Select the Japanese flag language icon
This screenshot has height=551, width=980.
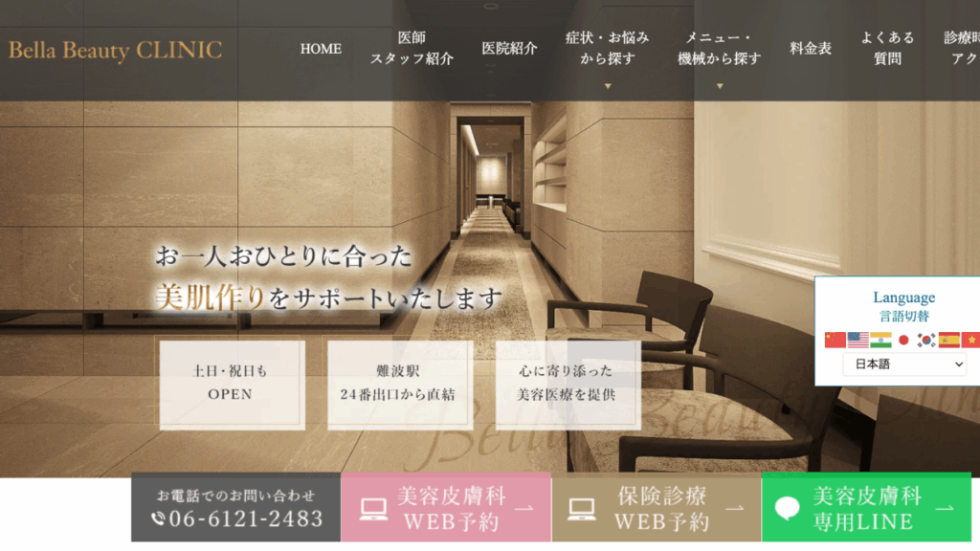click(903, 340)
